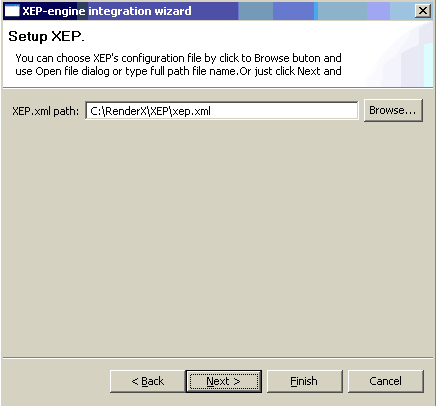Place cursor after xep.xml in path field
The width and height of the screenshot is (436, 406).
(x=211, y=111)
